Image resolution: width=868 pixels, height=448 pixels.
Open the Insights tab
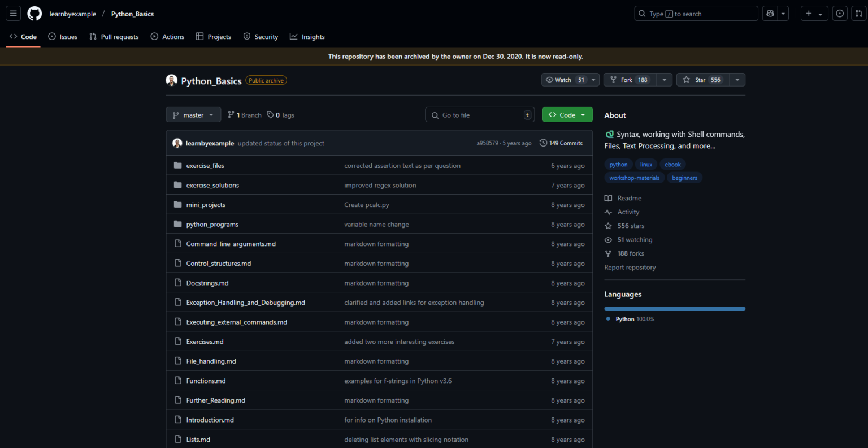[307, 36]
